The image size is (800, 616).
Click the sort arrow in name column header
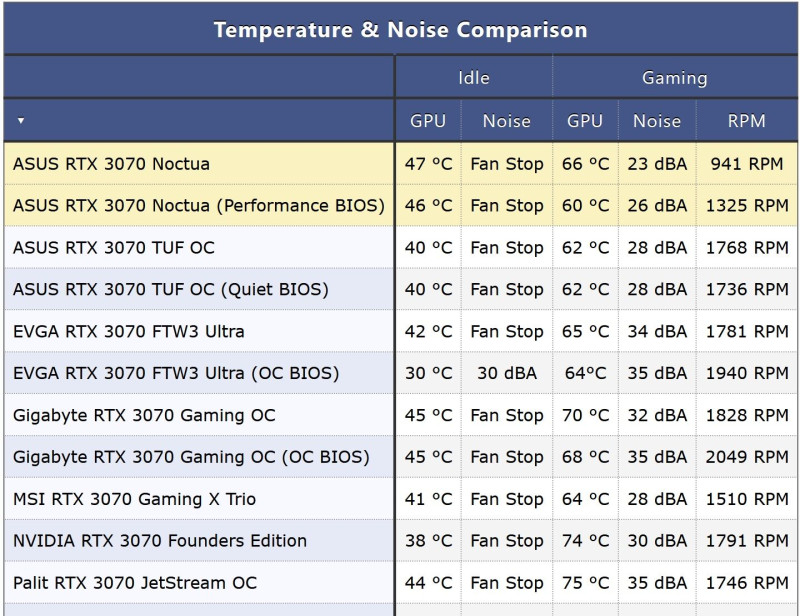click(x=21, y=121)
